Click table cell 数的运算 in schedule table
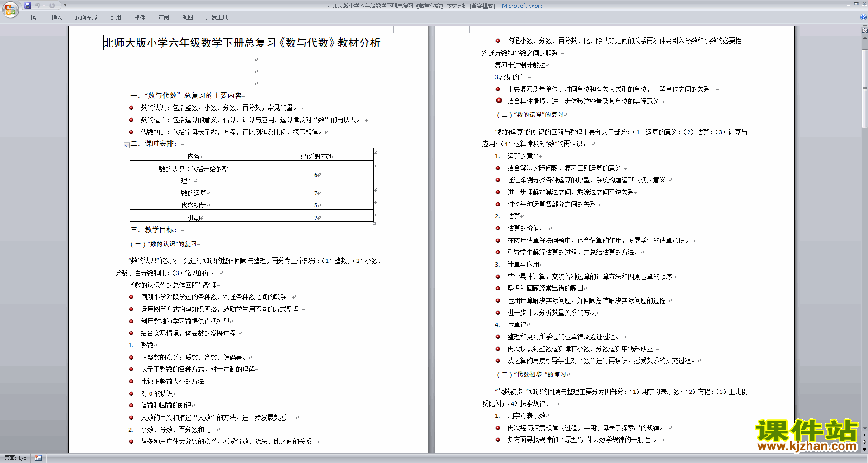This screenshot has width=868, height=463. tap(188, 192)
